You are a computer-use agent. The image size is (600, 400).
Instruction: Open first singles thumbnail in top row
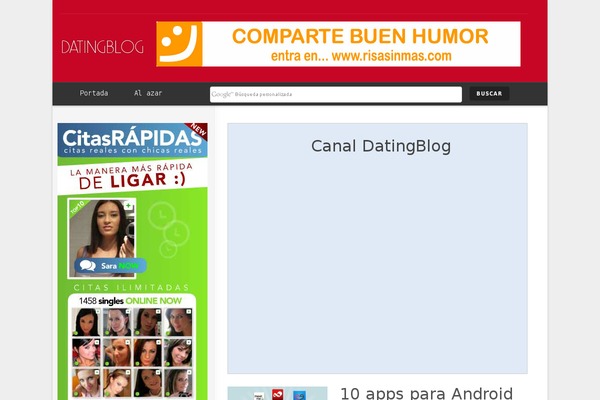click(x=86, y=322)
